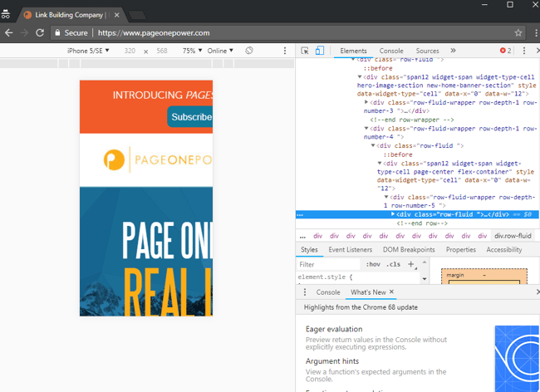Select the Properties sidebar tab
This screenshot has height=392, width=540.
461,250
